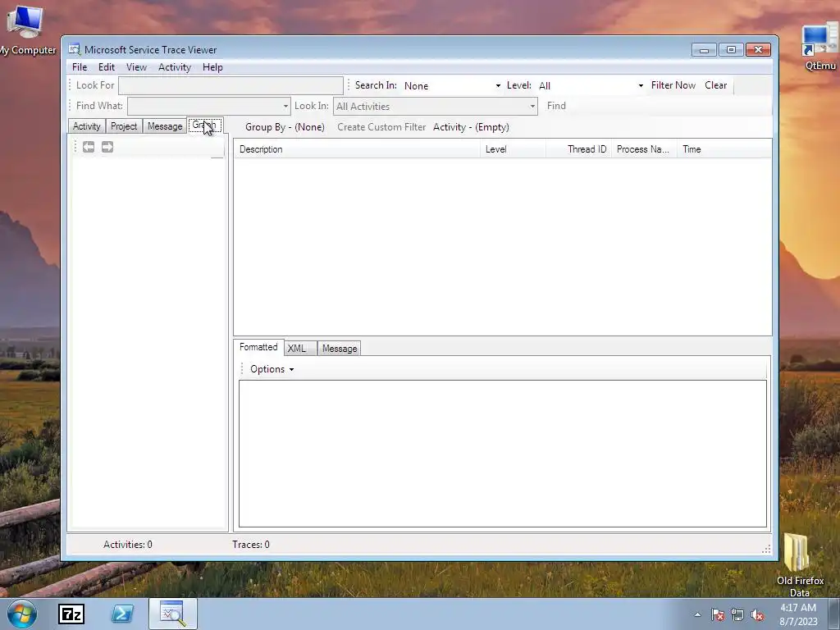
Task: Open the Options dropdown menu
Action: (x=272, y=369)
